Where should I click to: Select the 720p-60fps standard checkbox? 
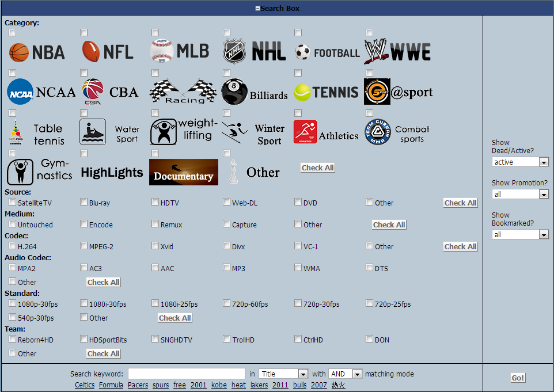pos(226,303)
